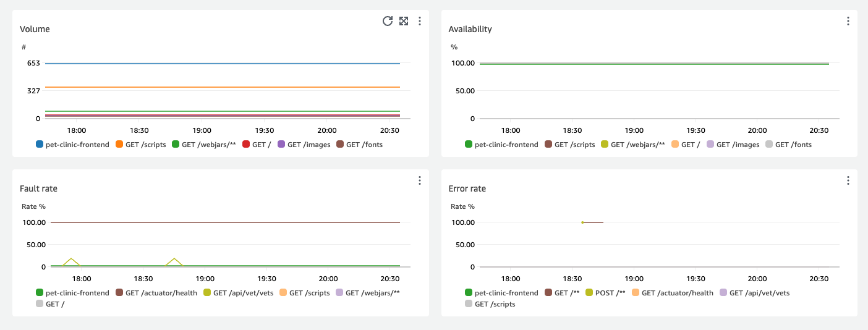The image size is (868, 330).
Task: Open the Availability widget three-dot menu
Action: tap(848, 21)
